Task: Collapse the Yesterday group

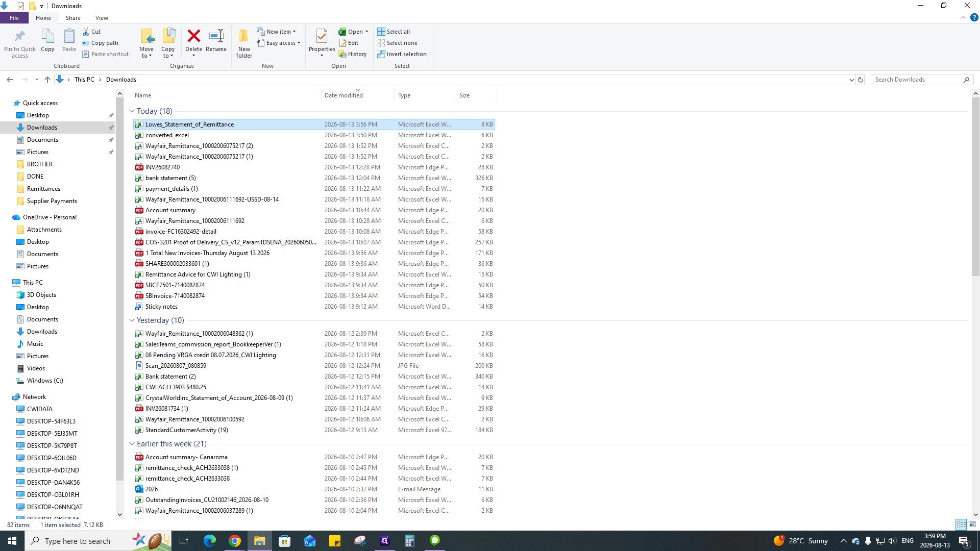Action: (x=132, y=320)
